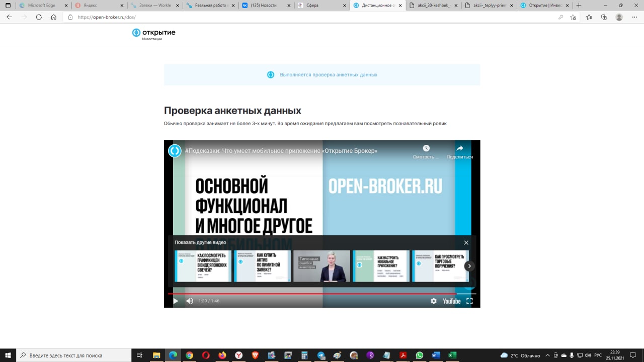Click the video title #Подсказки link
The height and width of the screenshot is (362, 644).
click(x=281, y=150)
